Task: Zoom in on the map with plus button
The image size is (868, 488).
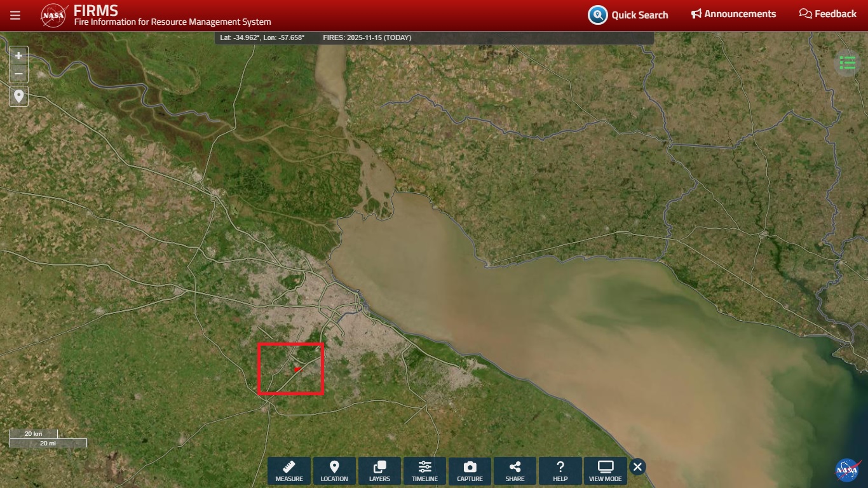Action: pos(18,56)
